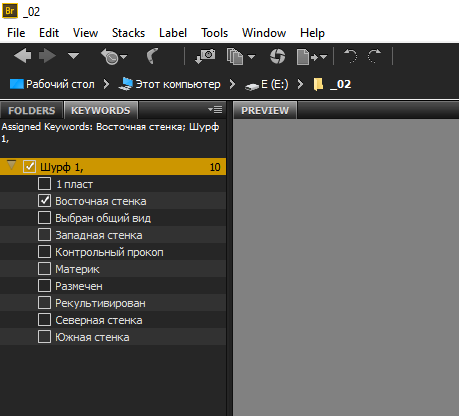Click the refine copy-stack icon
This screenshot has height=416, width=459.
(x=241, y=56)
